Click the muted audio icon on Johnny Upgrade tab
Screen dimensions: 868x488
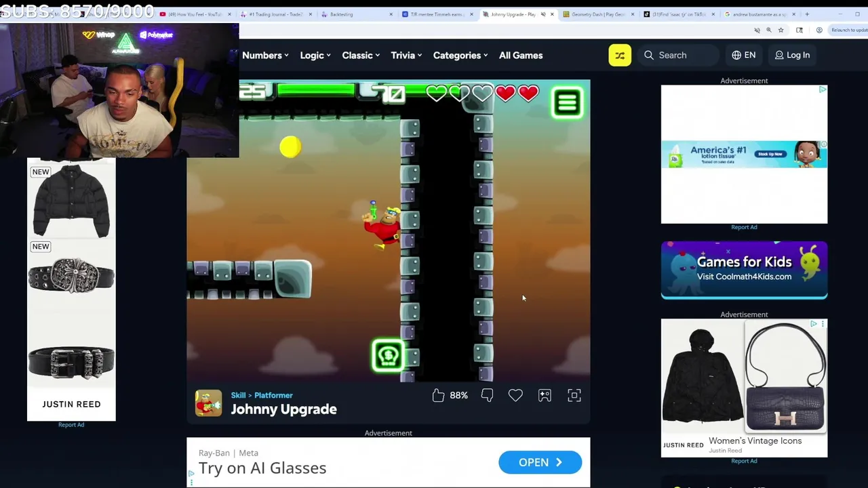[x=543, y=14]
